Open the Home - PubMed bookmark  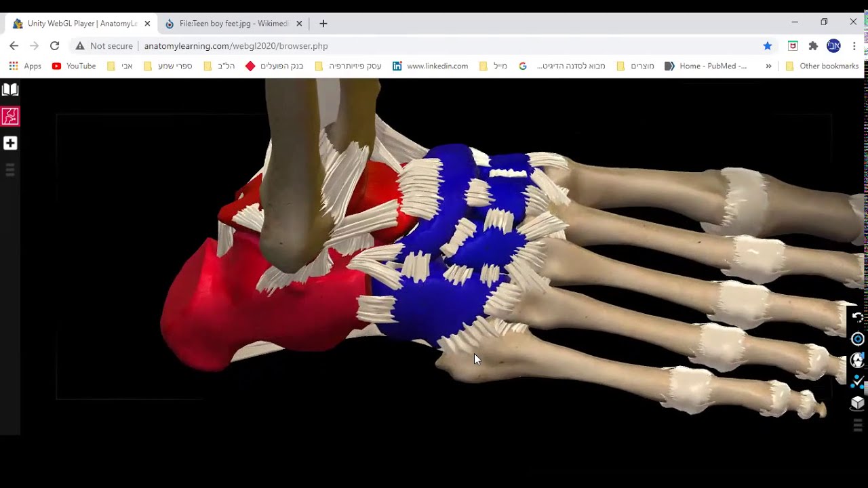705,66
